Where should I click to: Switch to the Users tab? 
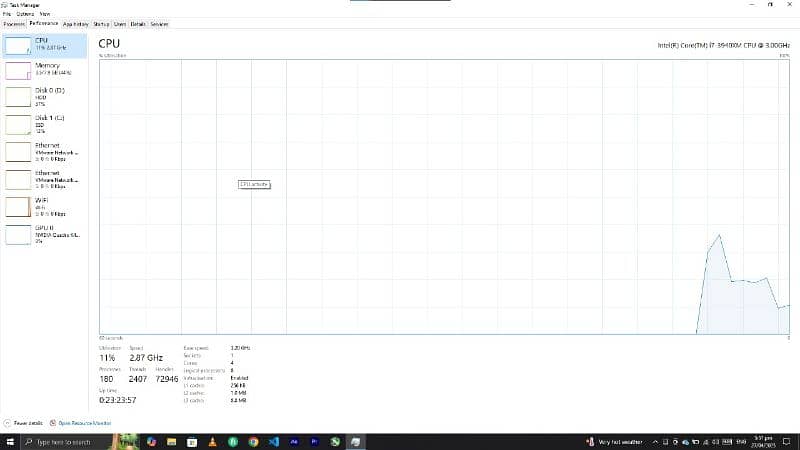120,24
